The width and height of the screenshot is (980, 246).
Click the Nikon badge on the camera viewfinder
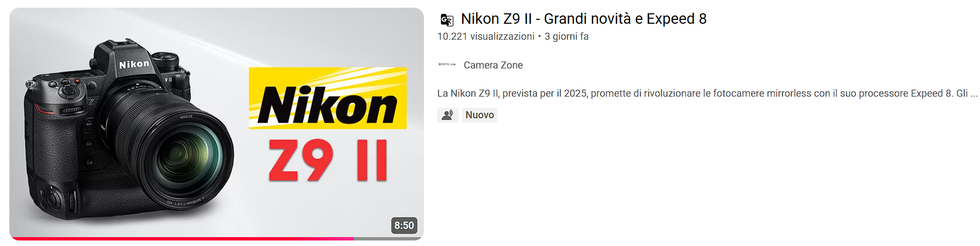(x=134, y=64)
